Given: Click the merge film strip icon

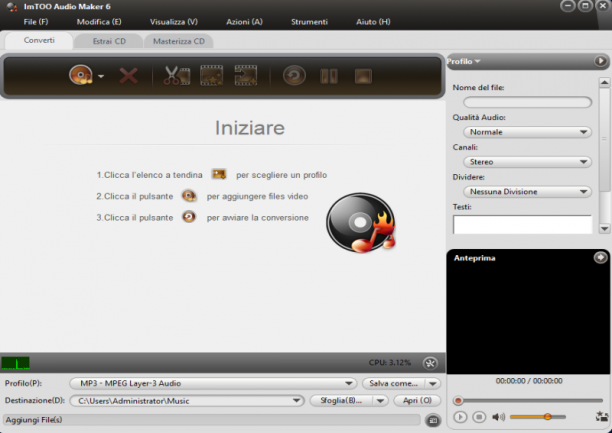Looking at the screenshot, I should coord(246,75).
